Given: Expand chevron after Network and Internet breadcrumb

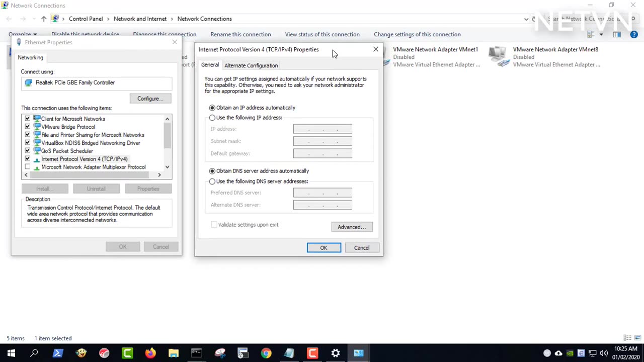Looking at the screenshot, I should coord(172,19).
